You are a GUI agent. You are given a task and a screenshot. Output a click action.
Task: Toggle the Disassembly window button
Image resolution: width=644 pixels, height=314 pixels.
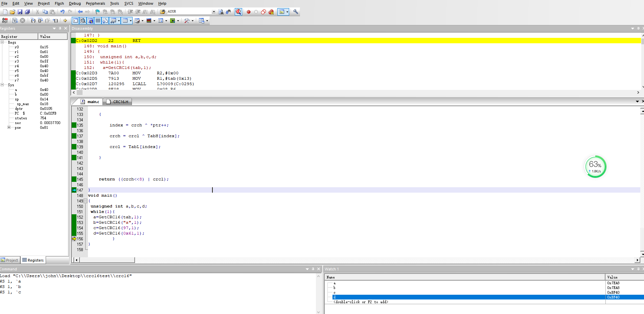[x=83, y=21]
